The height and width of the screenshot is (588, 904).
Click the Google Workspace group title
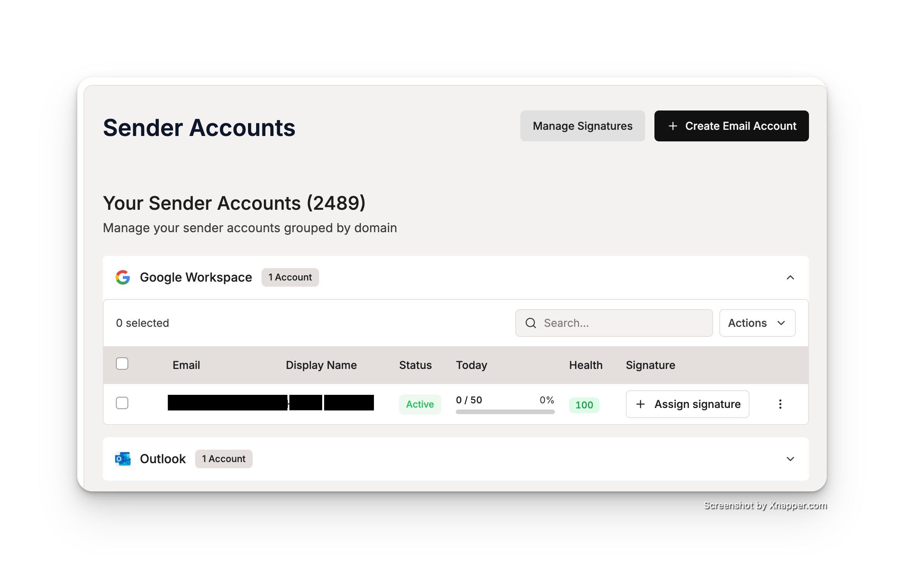[x=196, y=277]
